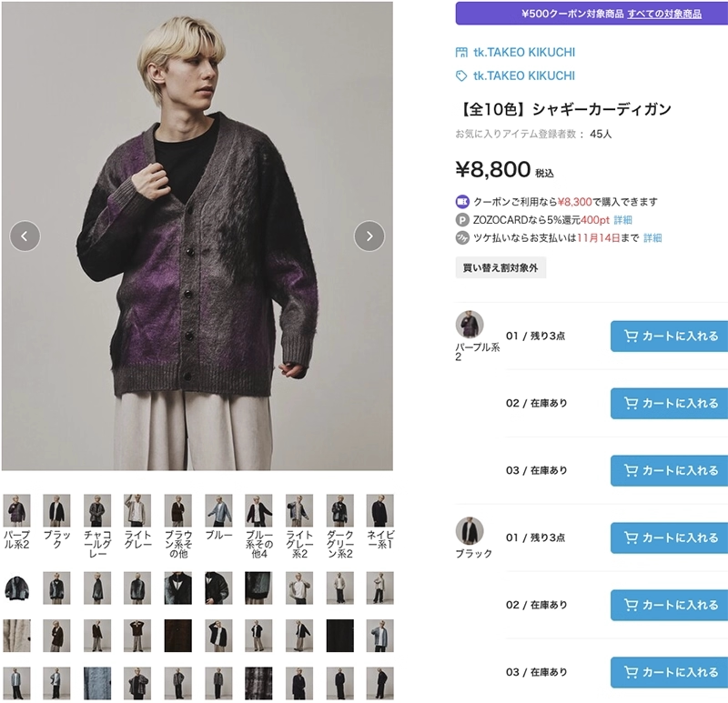This screenshot has height=703, width=728.
Task: Select the ダークグリーン系2 color thumbnail
Action: [x=339, y=510]
